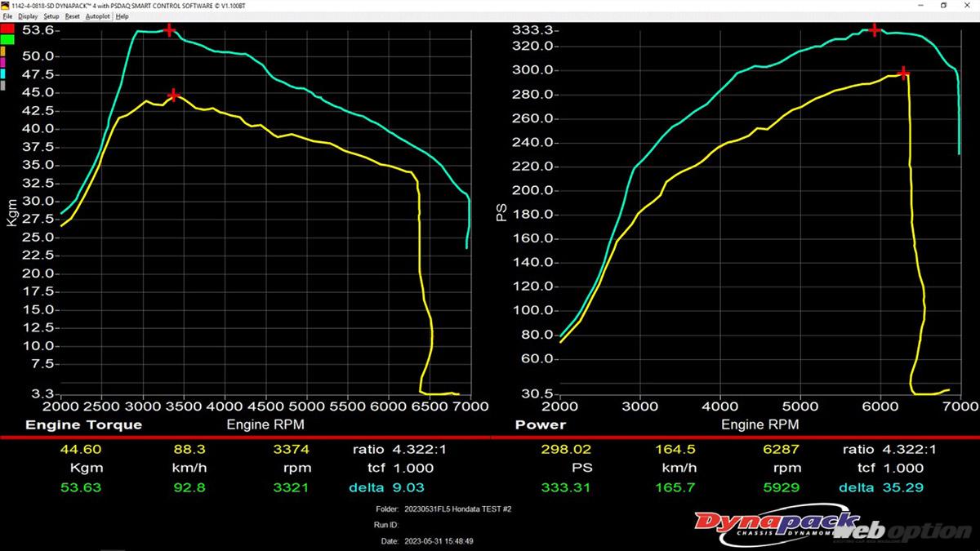The image size is (980, 551).
Task: Select the cyan color swatch
Action: 4,73
